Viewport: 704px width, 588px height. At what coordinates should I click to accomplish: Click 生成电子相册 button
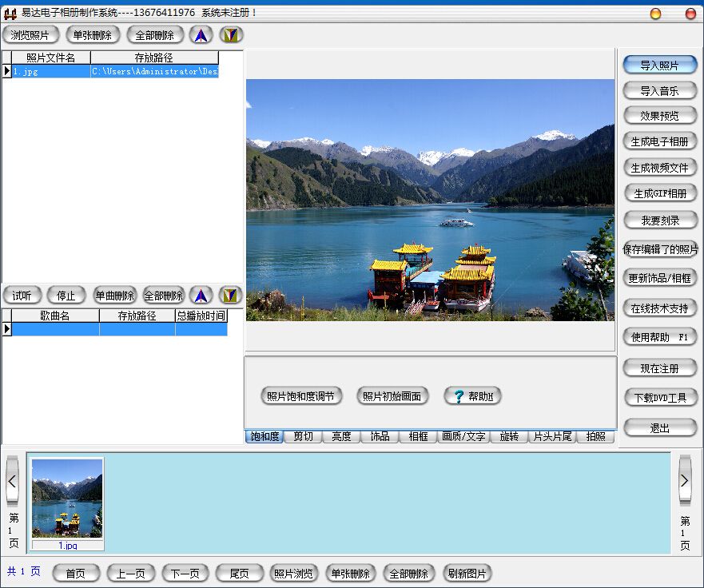point(659,141)
